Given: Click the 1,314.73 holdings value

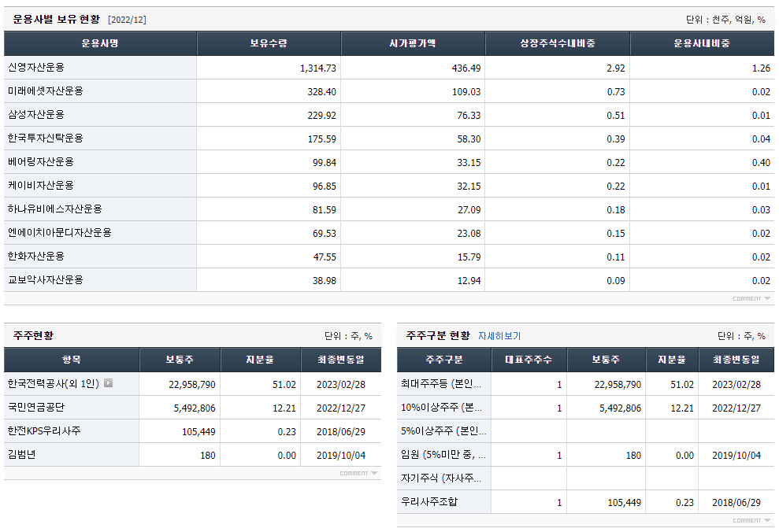Looking at the screenshot, I should click(318, 68).
